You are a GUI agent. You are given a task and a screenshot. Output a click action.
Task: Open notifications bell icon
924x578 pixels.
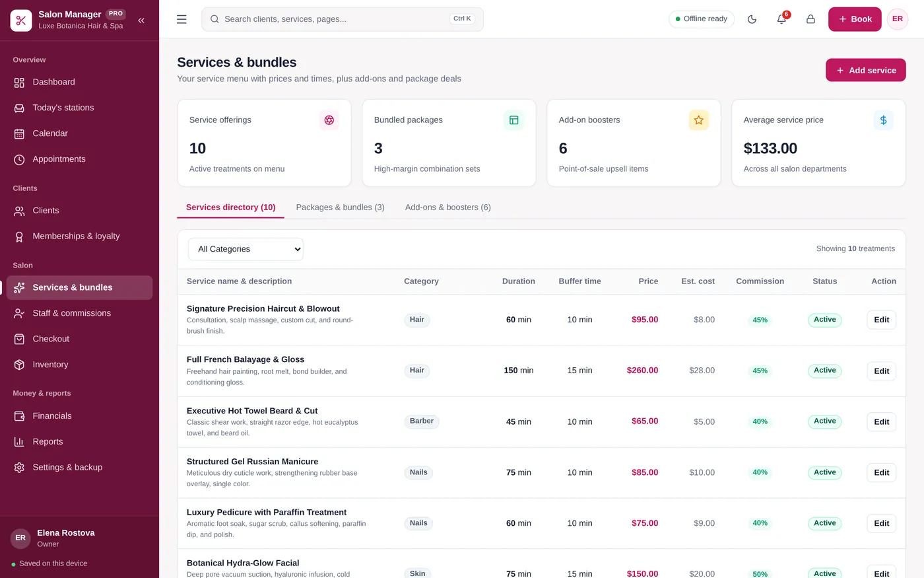tap(781, 19)
